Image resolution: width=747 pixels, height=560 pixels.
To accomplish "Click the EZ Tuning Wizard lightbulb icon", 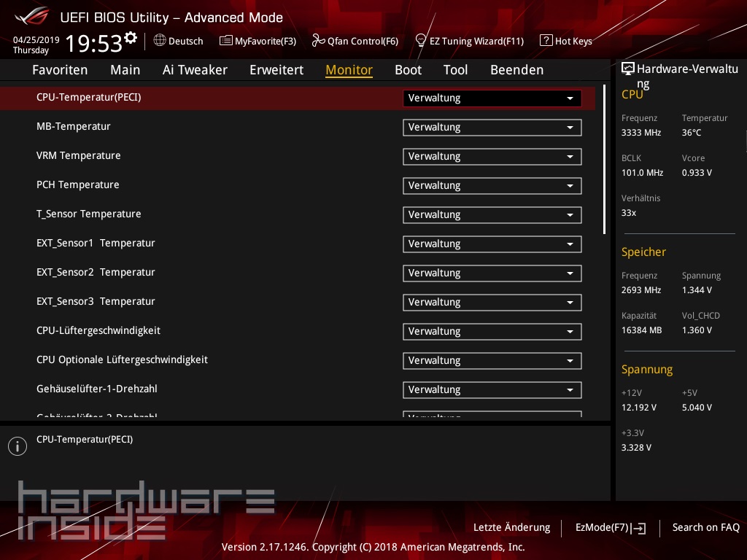I will pos(421,40).
